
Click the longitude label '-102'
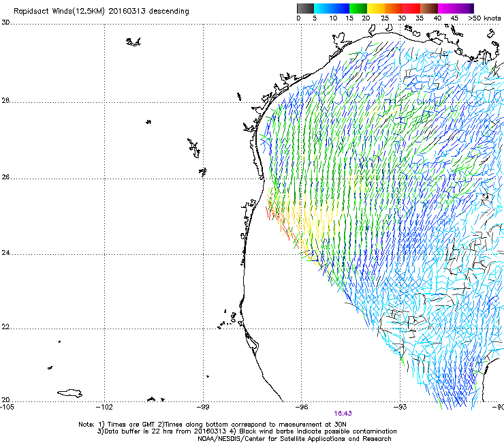click(104, 407)
